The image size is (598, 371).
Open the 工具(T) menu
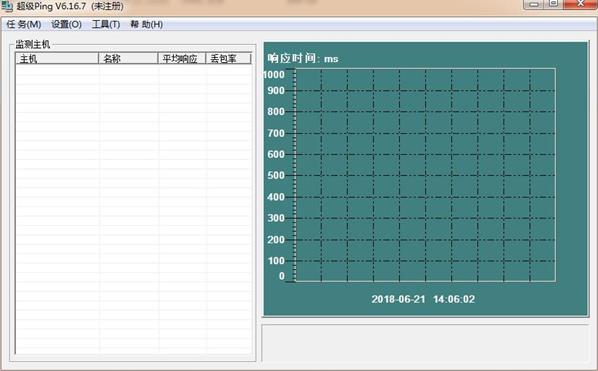(106, 24)
